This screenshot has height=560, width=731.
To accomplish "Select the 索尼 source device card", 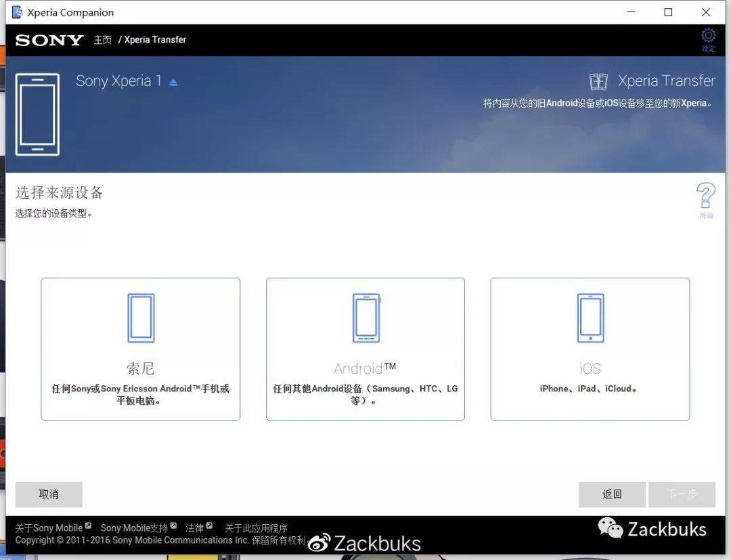I will (140, 349).
